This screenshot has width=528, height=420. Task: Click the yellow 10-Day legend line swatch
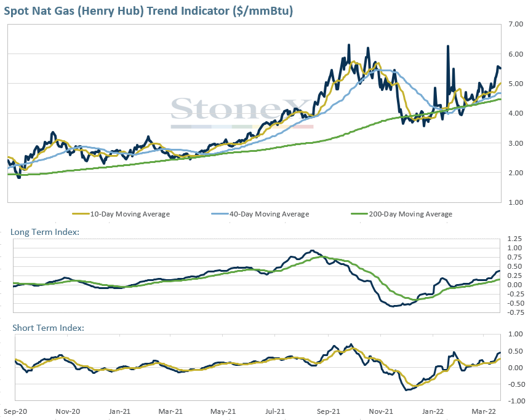tap(81, 214)
